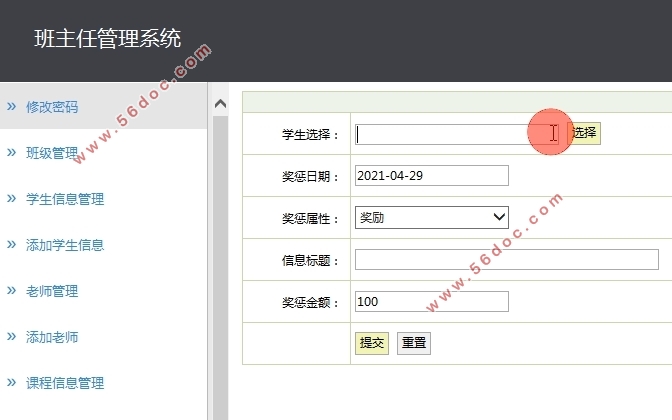Click the chevron icon beside 班级管理
The height and width of the screenshot is (420, 672).
point(11,152)
